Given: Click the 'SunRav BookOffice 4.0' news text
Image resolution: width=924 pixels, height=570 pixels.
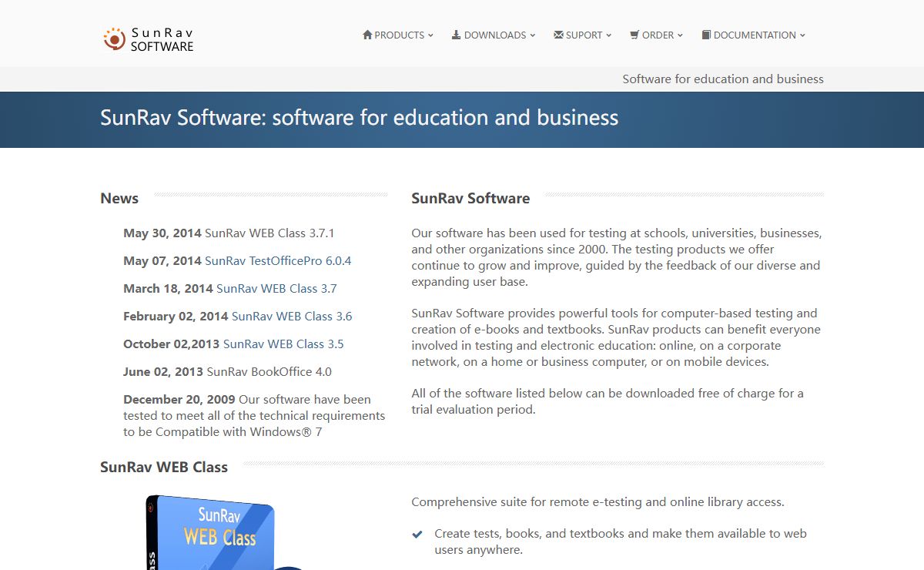Looking at the screenshot, I should click(269, 371).
